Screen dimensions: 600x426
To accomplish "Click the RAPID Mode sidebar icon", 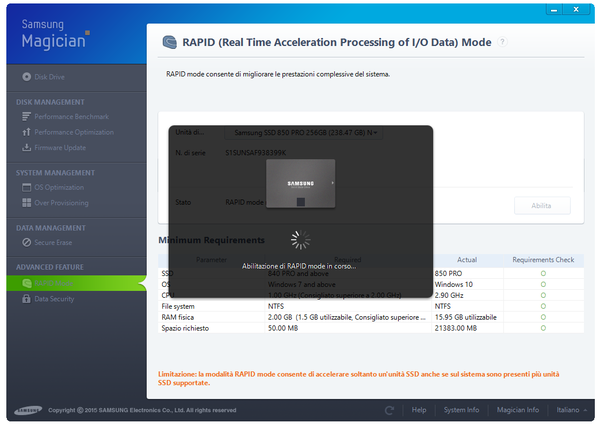I will [26, 283].
